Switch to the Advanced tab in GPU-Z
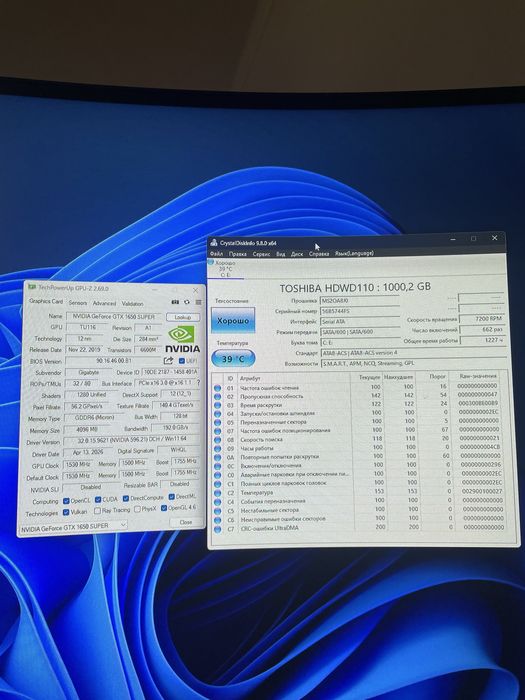This screenshot has height=700, width=525. tap(104, 303)
